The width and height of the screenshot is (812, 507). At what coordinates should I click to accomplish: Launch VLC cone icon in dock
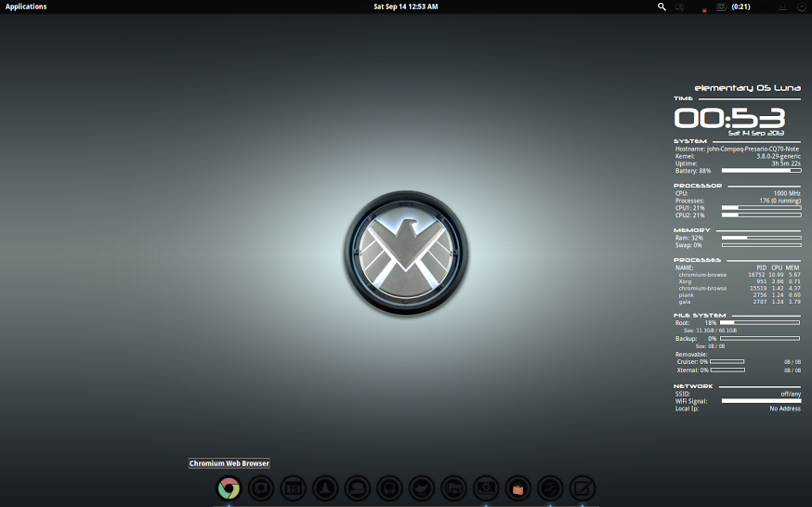click(325, 487)
